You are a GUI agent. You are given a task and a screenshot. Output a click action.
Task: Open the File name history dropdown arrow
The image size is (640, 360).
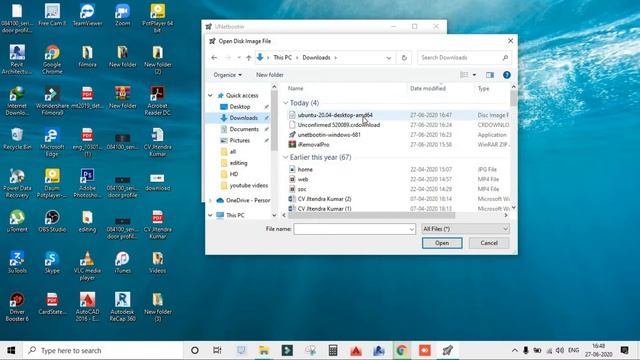pos(411,229)
